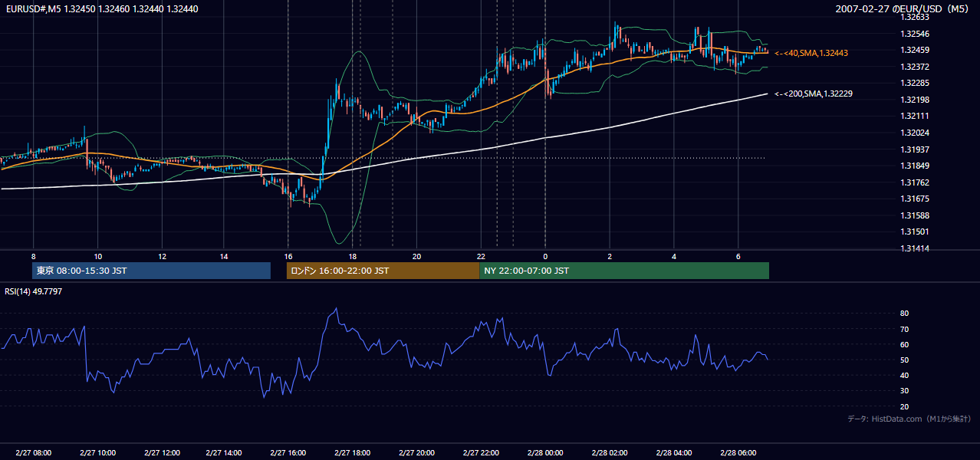Click the 2/27 16:00 bottom time label
Viewport: 980px width, 460px height.
tap(288, 452)
